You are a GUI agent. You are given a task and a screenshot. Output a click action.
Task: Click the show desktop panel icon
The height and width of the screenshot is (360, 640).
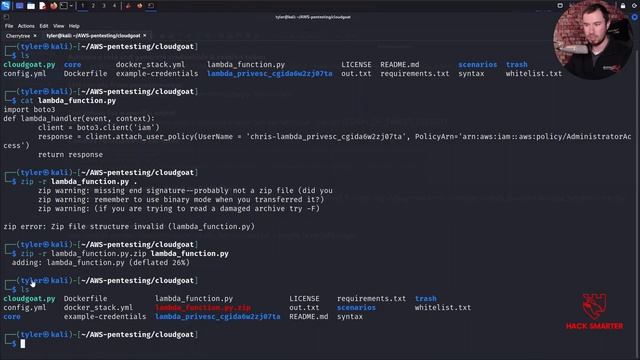click(x=19, y=6)
